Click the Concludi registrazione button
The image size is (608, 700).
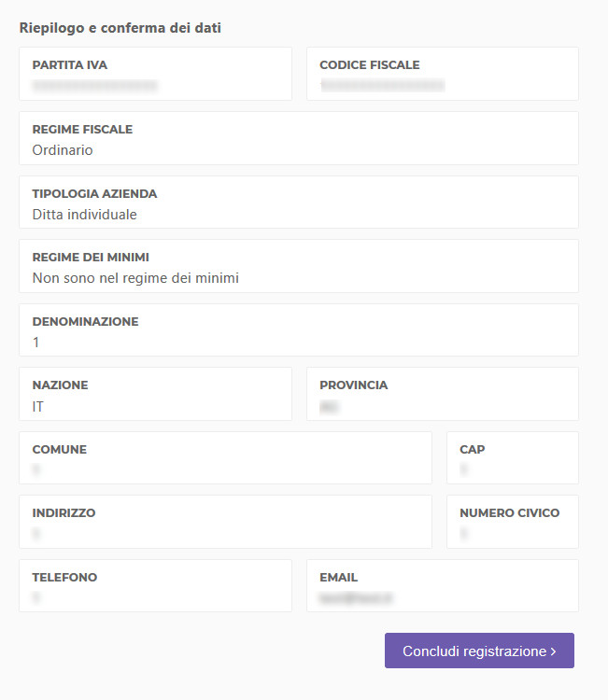479,651
